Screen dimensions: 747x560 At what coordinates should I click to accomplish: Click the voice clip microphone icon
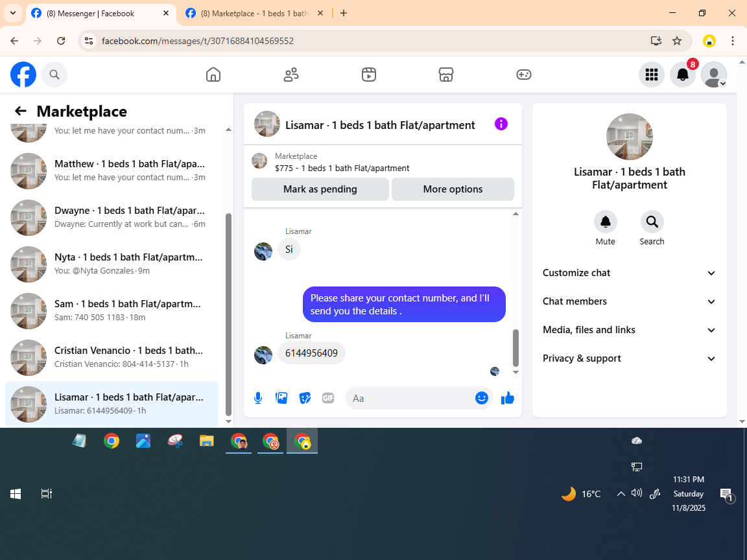pyautogui.click(x=257, y=398)
